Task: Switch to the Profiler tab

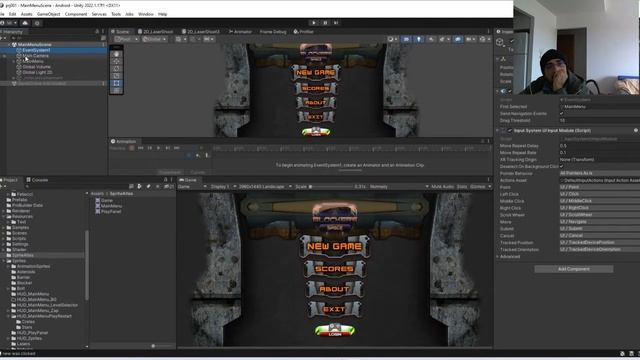Action: [303, 31]
